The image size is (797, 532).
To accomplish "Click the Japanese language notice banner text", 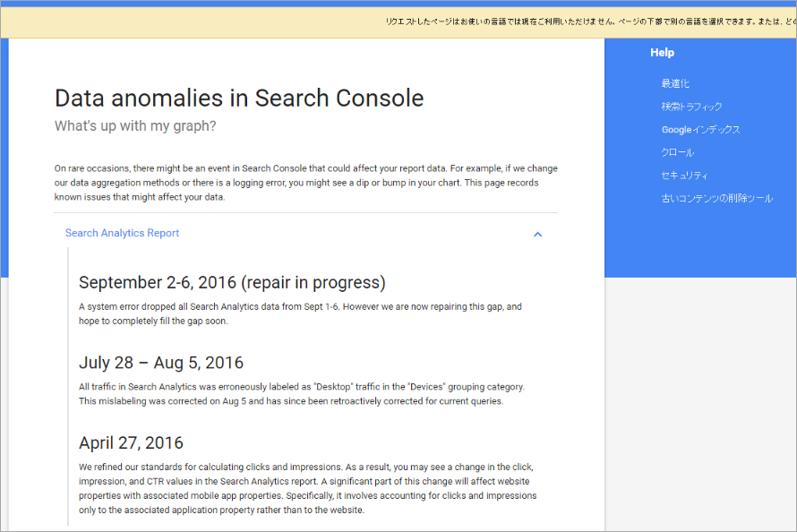I will [x=591, y=21].
